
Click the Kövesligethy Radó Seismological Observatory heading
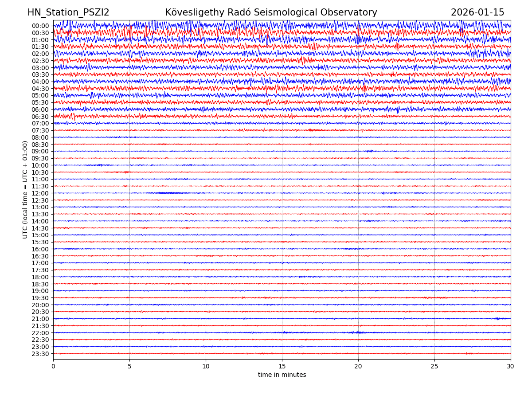(x=271, y=12)
